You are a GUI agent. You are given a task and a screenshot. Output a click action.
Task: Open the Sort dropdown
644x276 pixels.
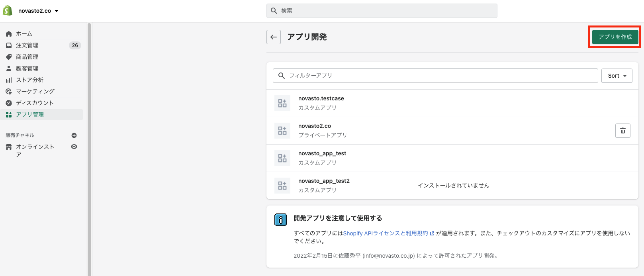coord(617,76)
